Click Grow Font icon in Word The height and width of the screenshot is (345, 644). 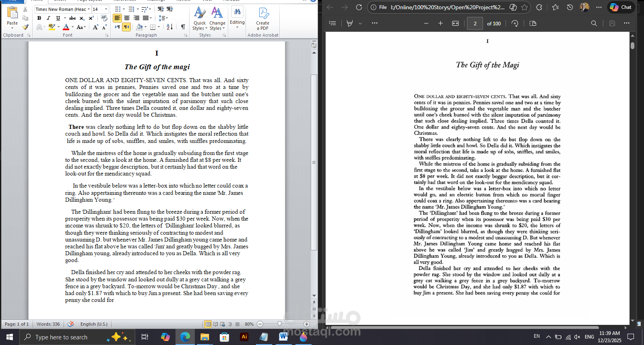click(x=95, y=27)
